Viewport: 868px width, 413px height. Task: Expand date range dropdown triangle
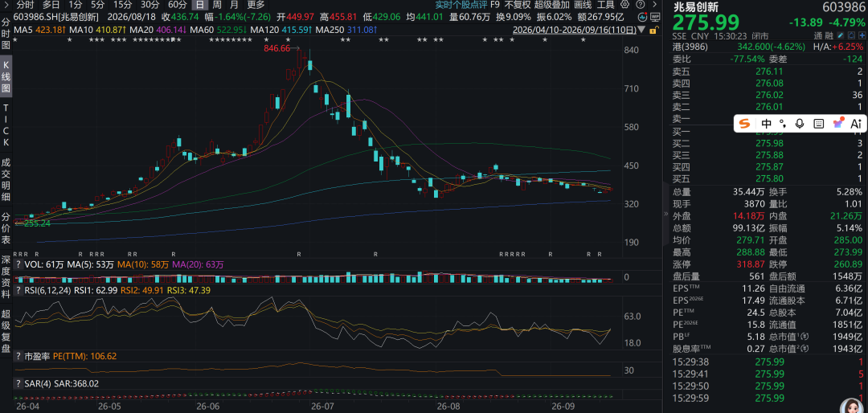[641, 29]
